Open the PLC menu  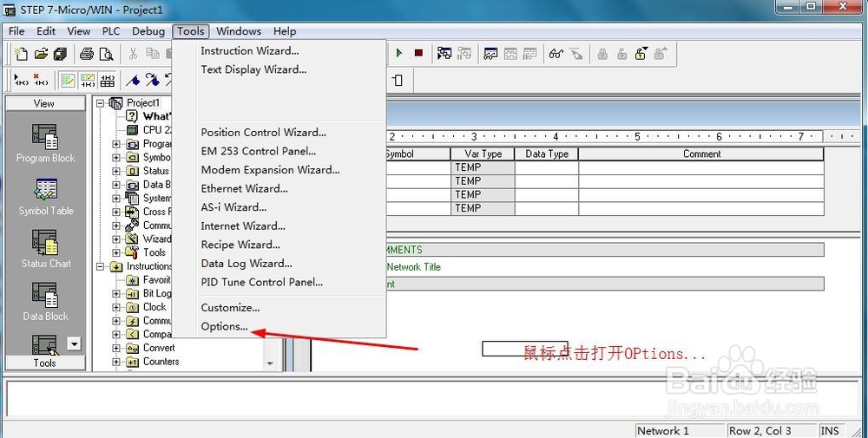[111, 31]
